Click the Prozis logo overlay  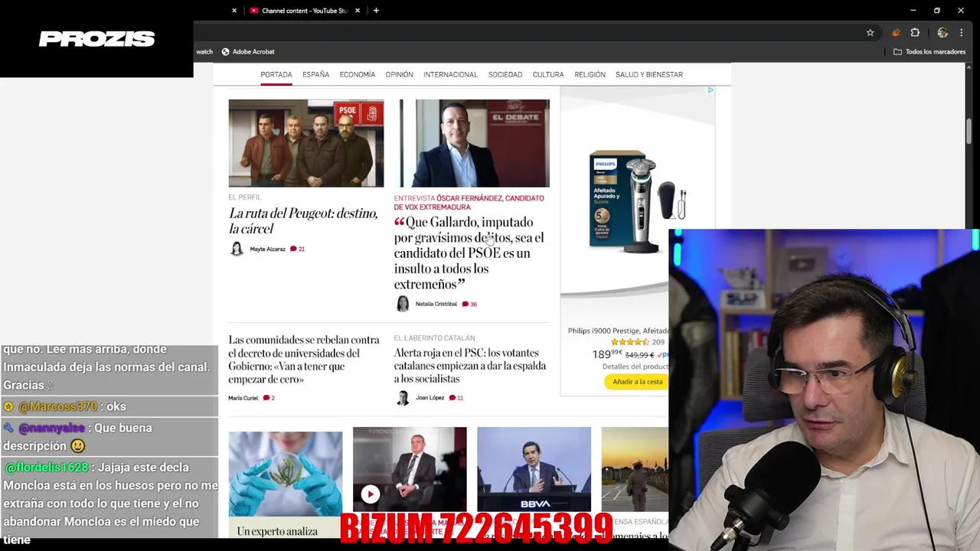click(96, 38)
